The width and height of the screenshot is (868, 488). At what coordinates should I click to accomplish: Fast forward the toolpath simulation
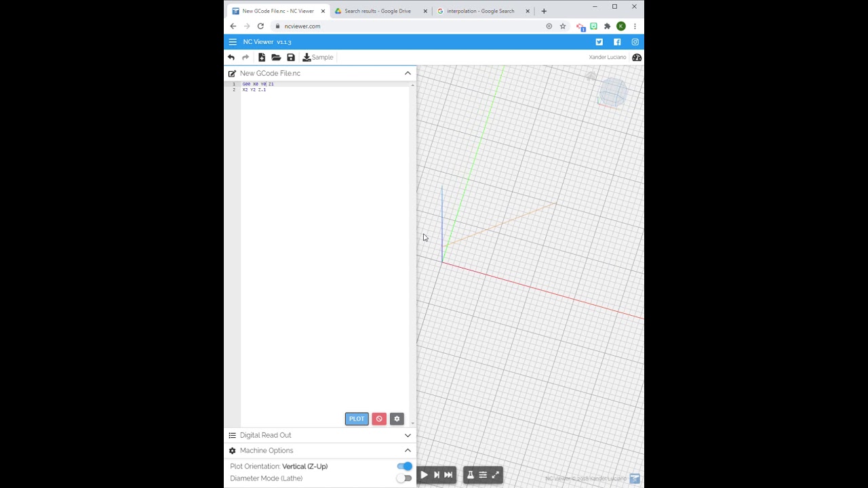(x=448, y=475)
